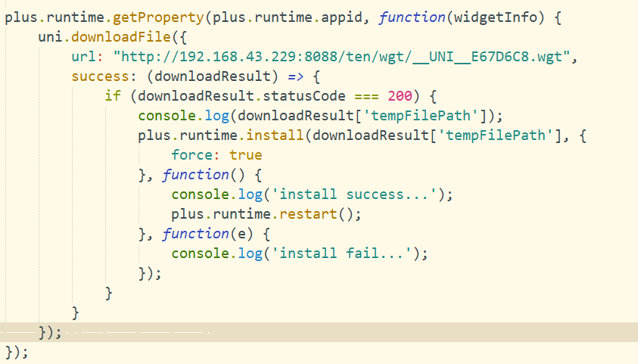The image size is (638, 364).
Task: Click the => arrow operator
Action: pyautogui.click(x=296, y=76)
